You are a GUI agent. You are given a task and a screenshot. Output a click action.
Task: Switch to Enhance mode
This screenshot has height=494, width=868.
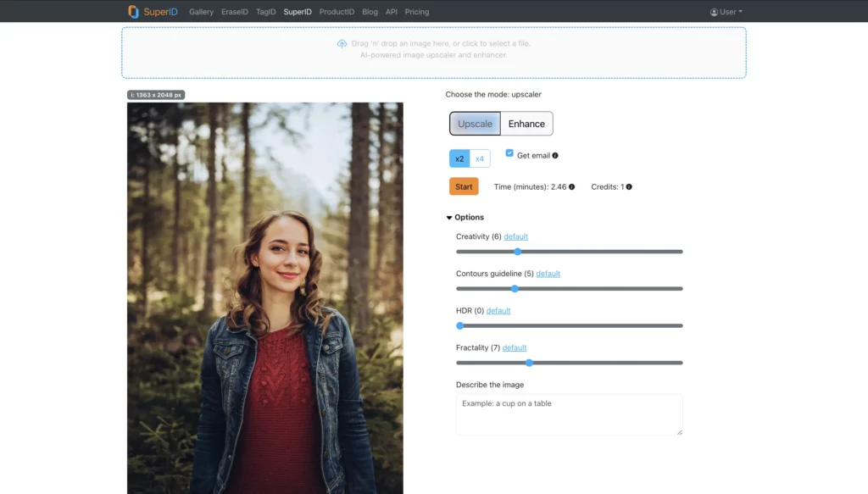point(526,123)
